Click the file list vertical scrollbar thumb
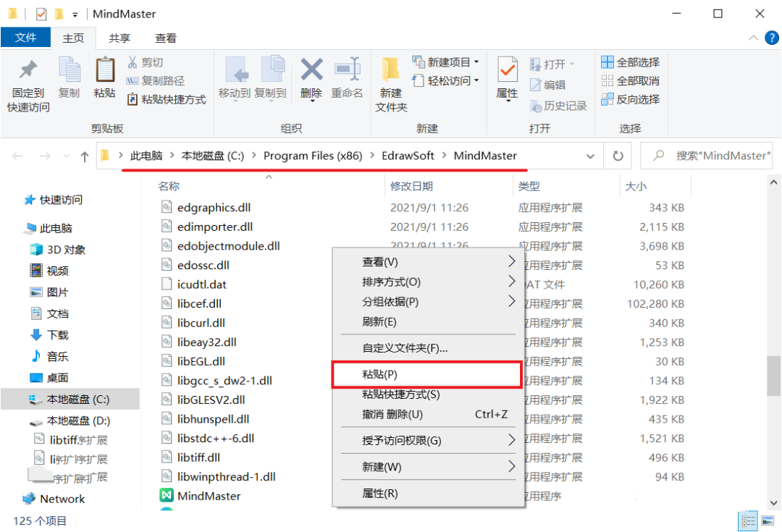 (x=773, y=376)
